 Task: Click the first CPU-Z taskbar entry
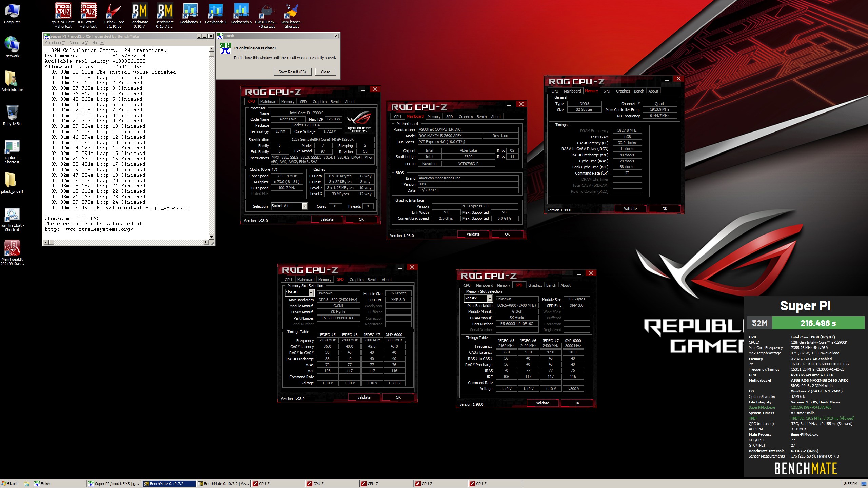pos(277,484)
